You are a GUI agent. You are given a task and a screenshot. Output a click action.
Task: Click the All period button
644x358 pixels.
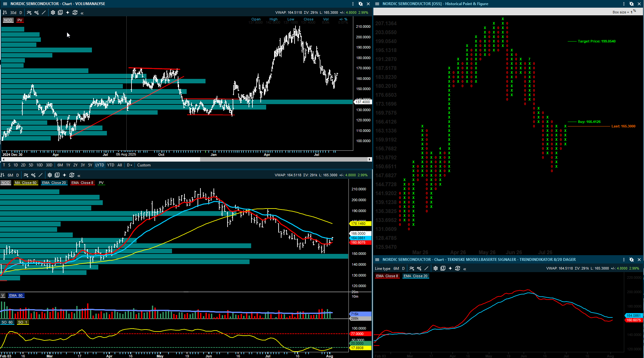click(120, 165)
